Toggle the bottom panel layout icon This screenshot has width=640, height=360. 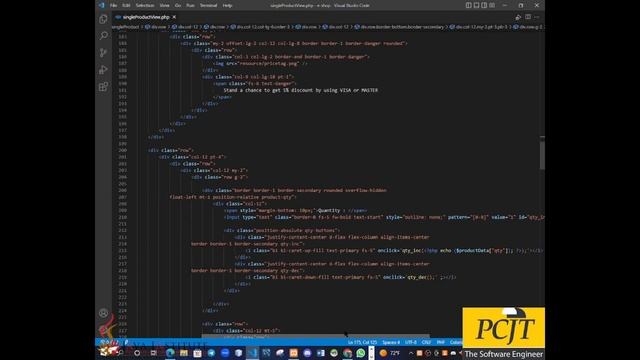476,5
